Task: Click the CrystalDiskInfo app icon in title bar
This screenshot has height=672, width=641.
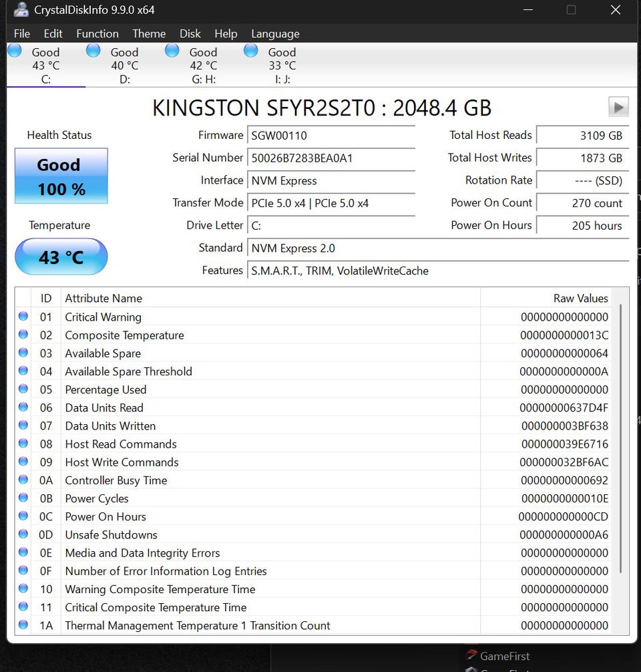Action: coord(21,9)
